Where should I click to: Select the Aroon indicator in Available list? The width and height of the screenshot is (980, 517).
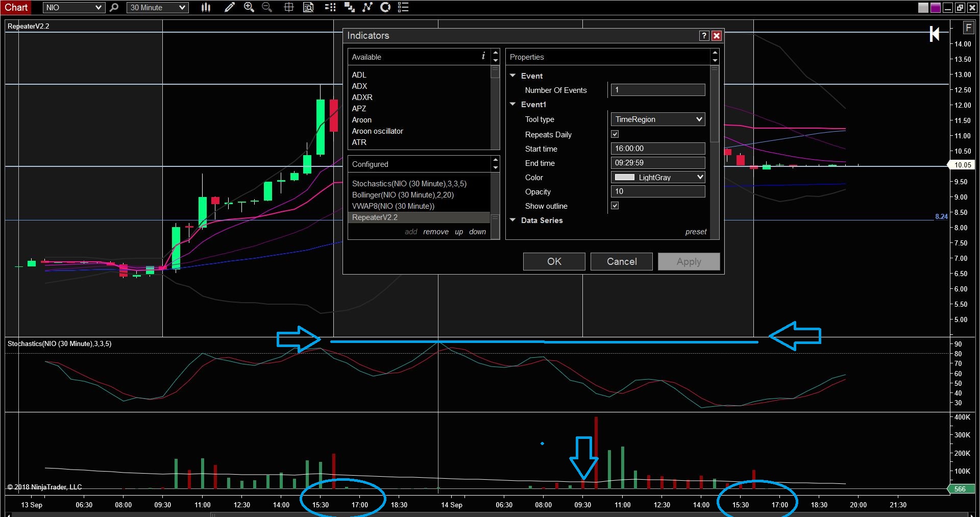(361, 120)
